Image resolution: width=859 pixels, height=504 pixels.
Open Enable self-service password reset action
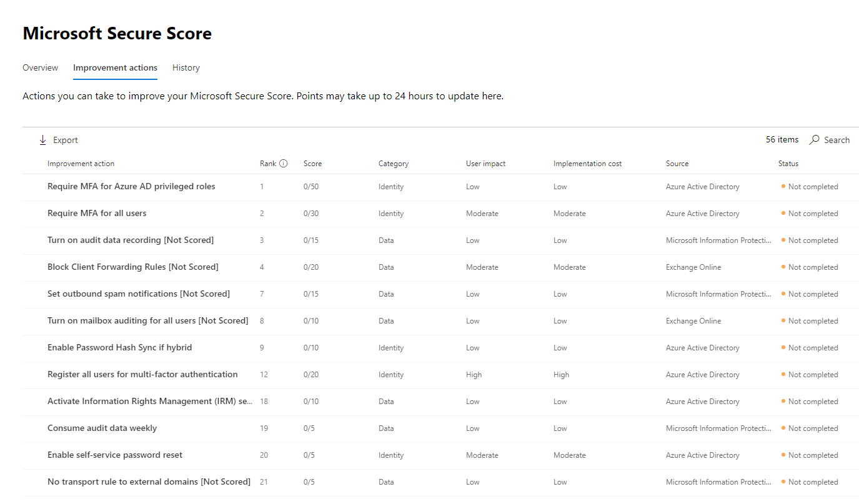tap(115, 455)
